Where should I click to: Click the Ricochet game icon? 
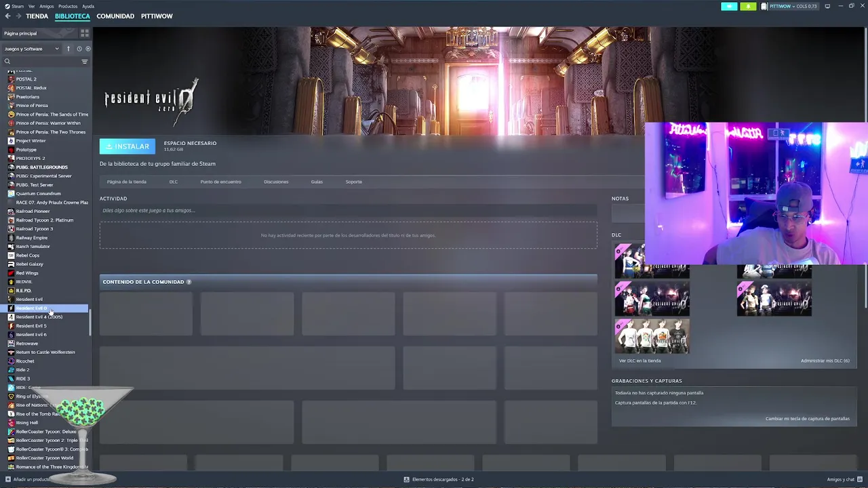click(11, 361)
